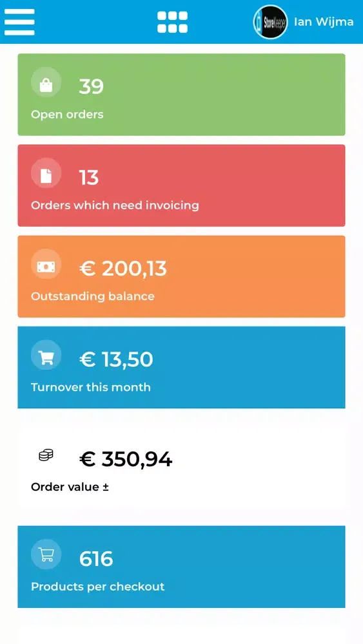Open the hamburger menu
The width and height of the screenshot is (363, 644).
pos(19,22)
